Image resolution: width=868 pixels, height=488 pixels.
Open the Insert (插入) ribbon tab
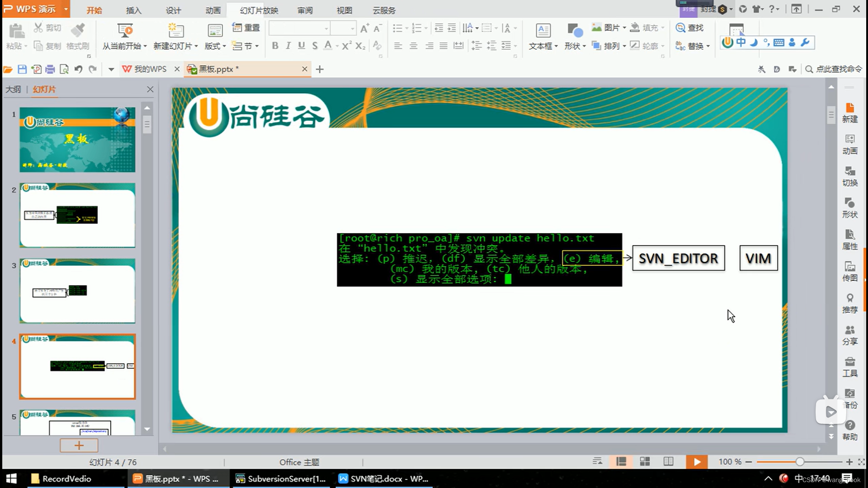(x=133, y=10)
